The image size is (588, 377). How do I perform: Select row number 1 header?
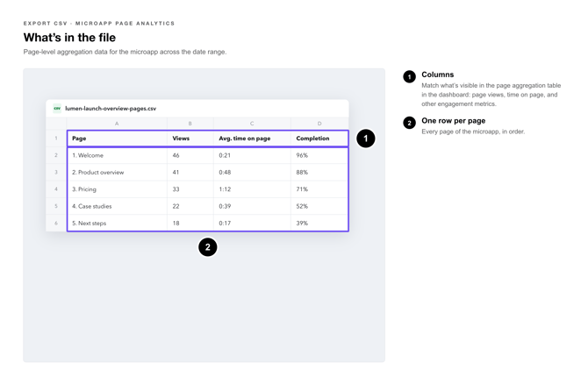56,139
